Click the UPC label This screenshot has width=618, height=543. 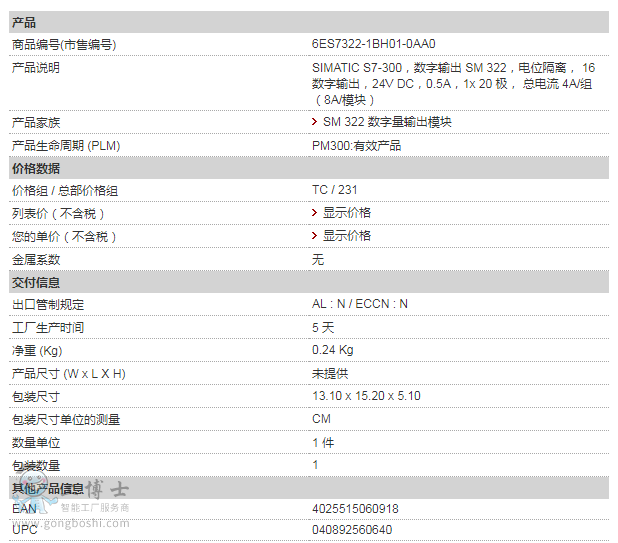point(24,530)
